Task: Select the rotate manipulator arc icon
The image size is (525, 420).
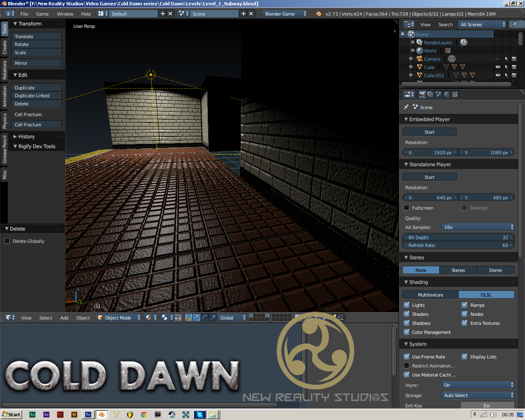Action: pyautogui.click(x=205, y=317)
